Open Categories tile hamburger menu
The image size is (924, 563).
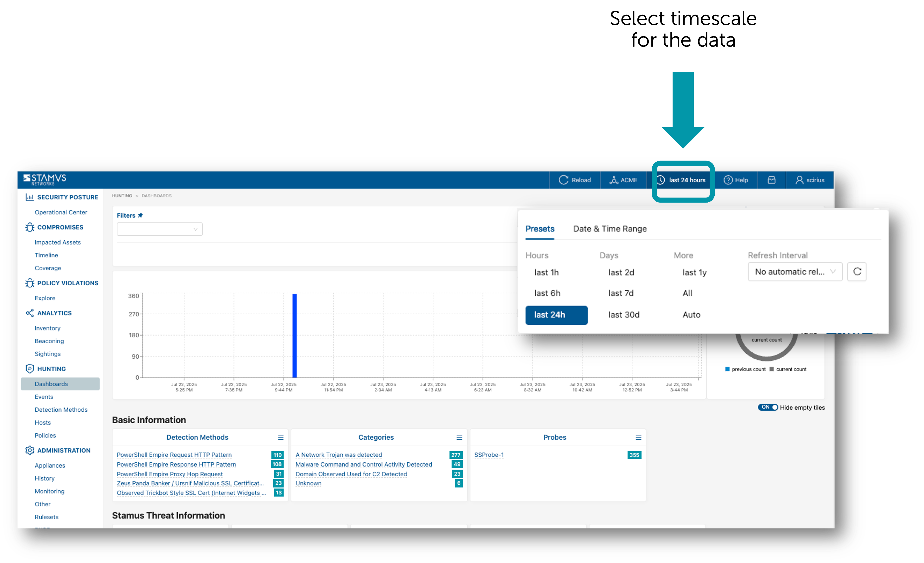pyautogui.click(x=459, y=437)
